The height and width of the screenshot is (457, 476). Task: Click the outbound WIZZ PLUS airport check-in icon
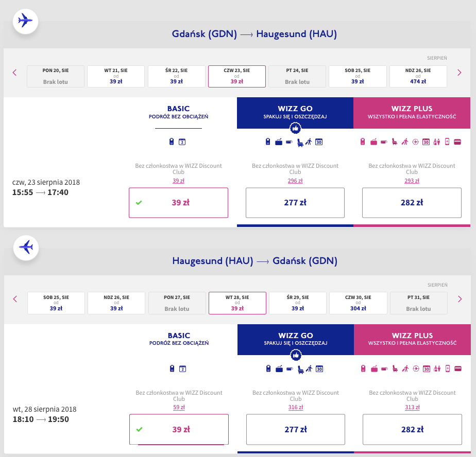pyautogui.click(x=436, y=142)
